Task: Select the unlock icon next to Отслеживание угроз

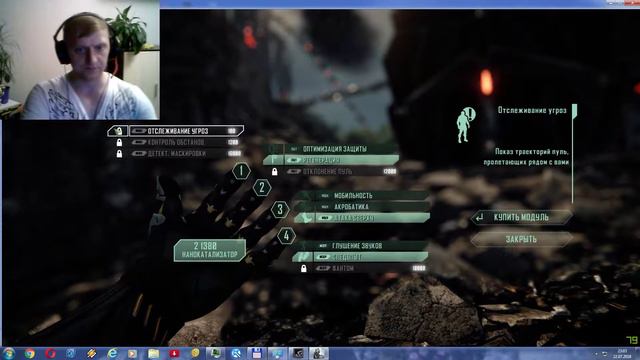Action: [x=118, y=131]
